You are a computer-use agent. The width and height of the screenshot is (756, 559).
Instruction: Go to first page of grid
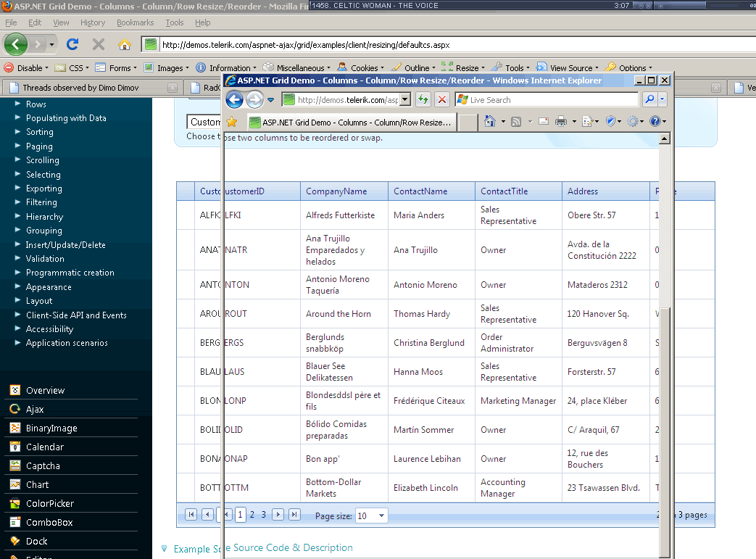click(191, 515)
